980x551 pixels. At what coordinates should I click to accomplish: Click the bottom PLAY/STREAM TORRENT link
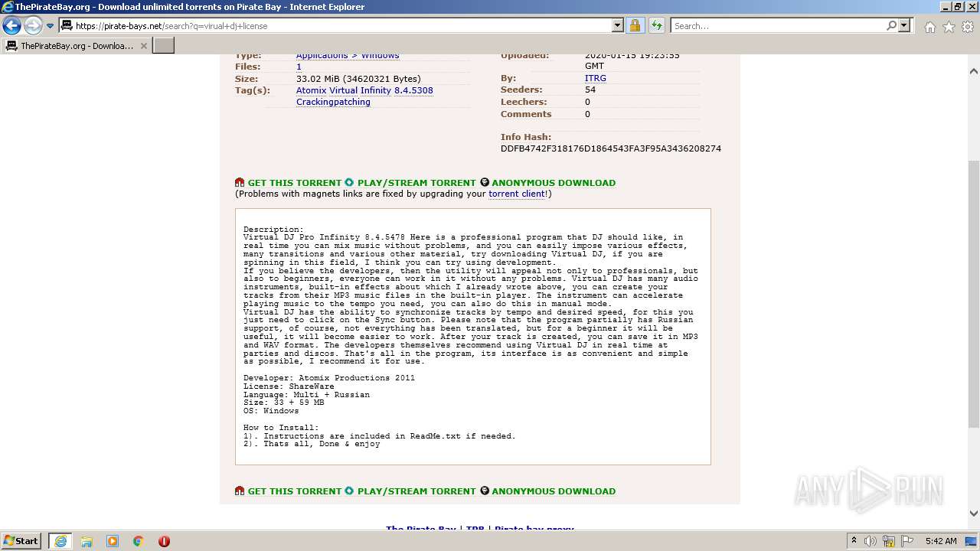416,491
